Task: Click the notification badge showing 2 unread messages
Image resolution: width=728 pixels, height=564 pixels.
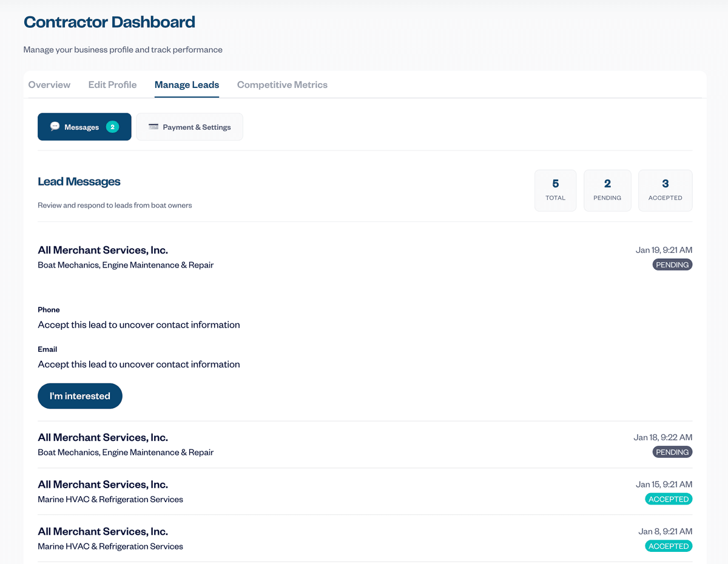Action: tap(112, 127)
